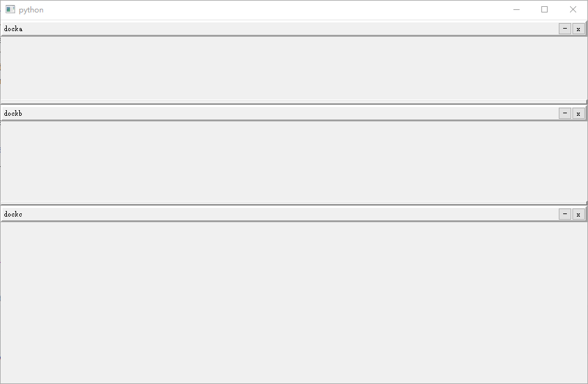This screenshot has width=588, height=384.
Task: Click the python window app icon
Action: 10,9
